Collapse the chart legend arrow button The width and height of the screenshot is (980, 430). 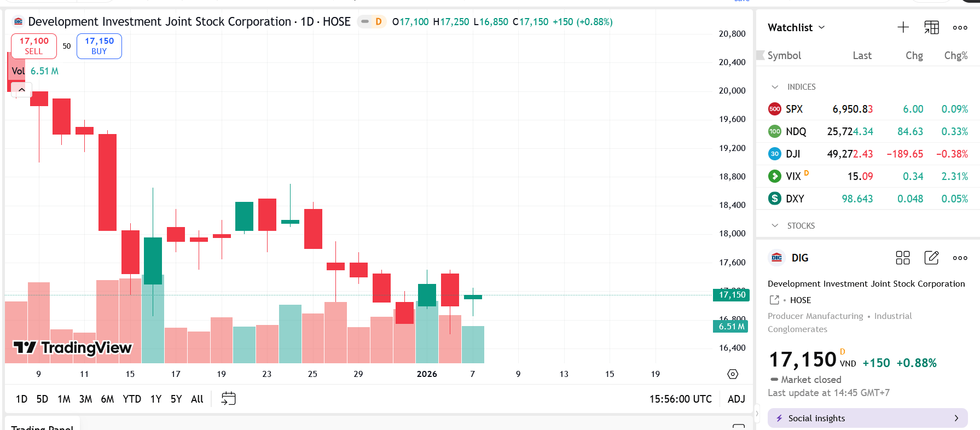tap(21, 89)
